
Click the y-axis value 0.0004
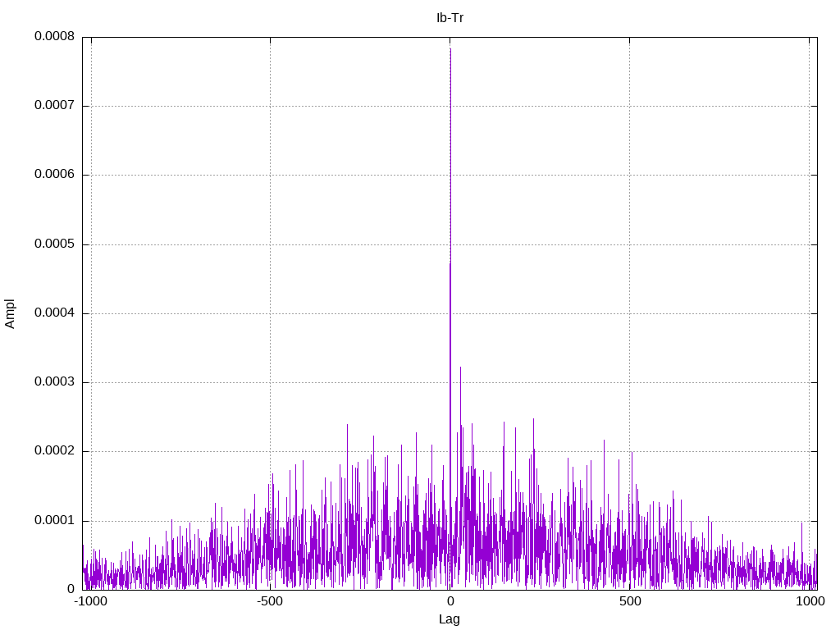[x=54, y=313]
